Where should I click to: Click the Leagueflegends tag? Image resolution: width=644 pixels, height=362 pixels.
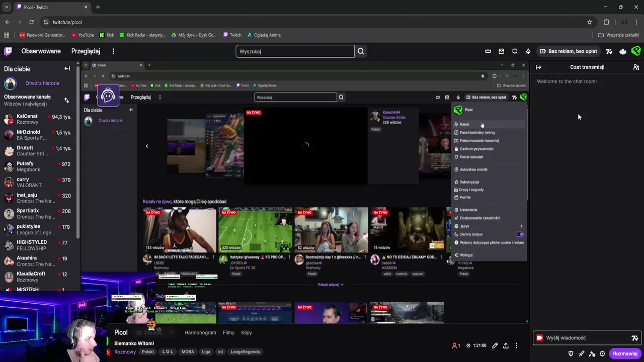pyautogui.click(x=246, y=352)
